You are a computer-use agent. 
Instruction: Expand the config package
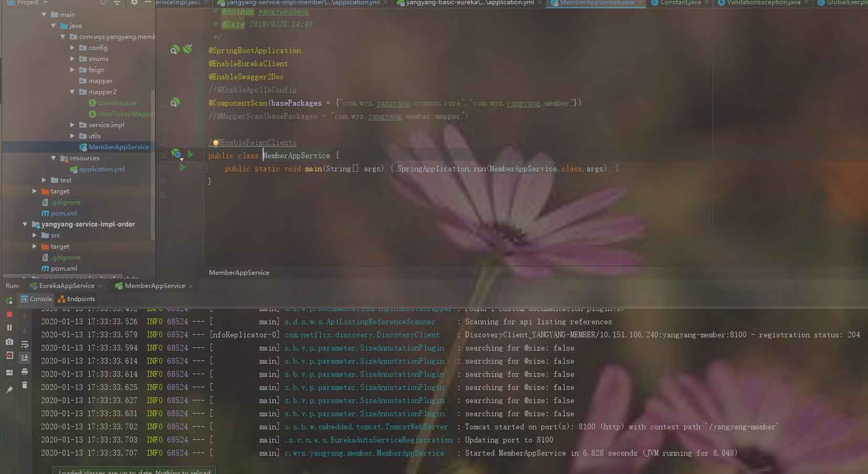tap(72, 48)
